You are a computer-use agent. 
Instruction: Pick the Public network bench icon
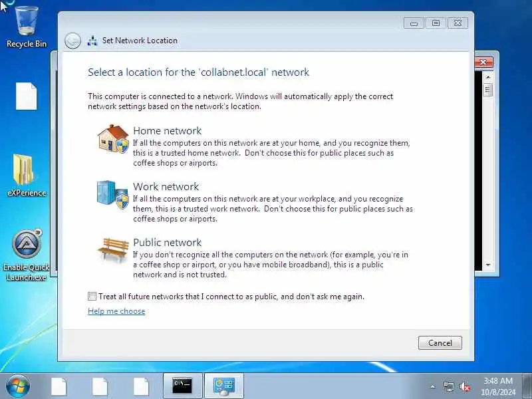(x=113, y=250)
